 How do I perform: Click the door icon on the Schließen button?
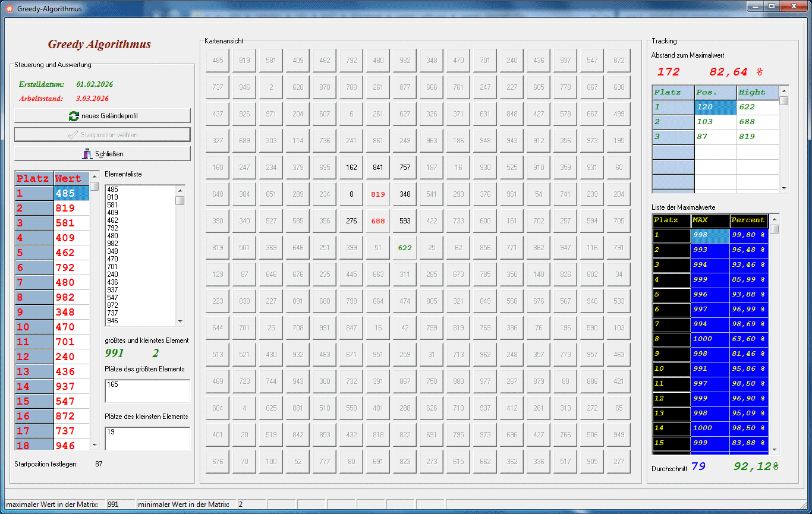(87, 154)
